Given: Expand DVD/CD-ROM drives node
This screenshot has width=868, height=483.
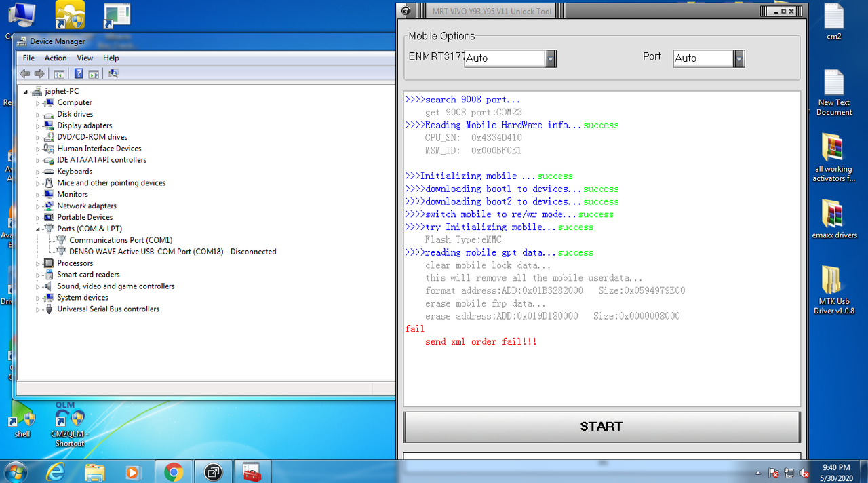Looking at the screenshot, I should pyautogui.click(x=38, y=138).
